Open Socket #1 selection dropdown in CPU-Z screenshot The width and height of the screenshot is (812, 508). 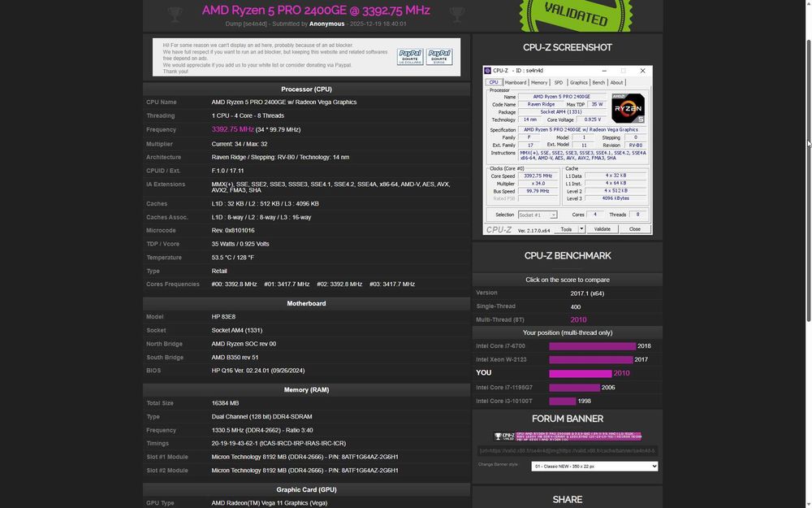[538, 215]
